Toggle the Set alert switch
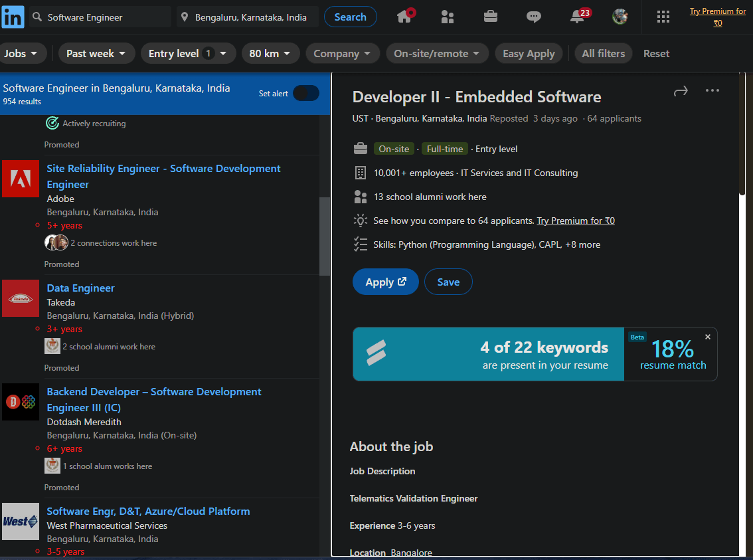Screen dimensions: 753x560 305,94
